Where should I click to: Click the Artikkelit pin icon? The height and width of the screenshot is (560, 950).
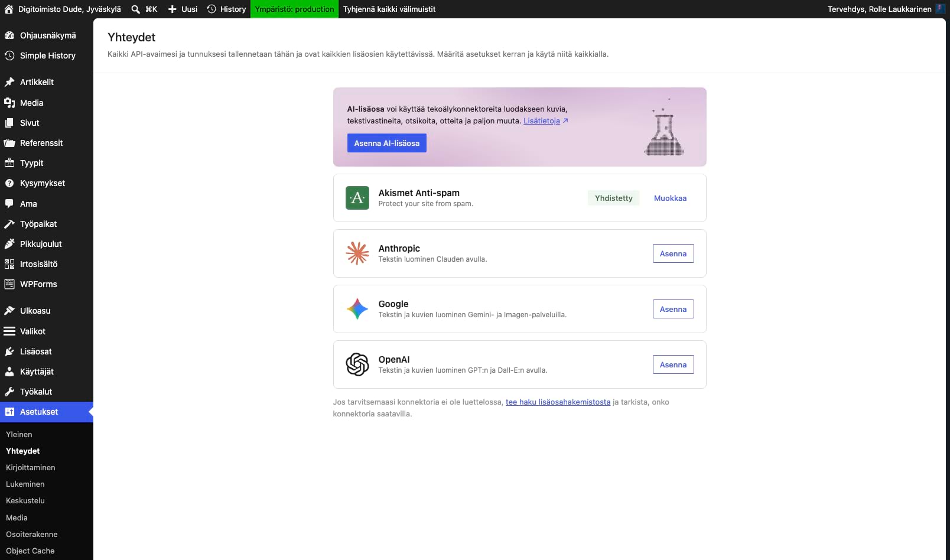9,82
